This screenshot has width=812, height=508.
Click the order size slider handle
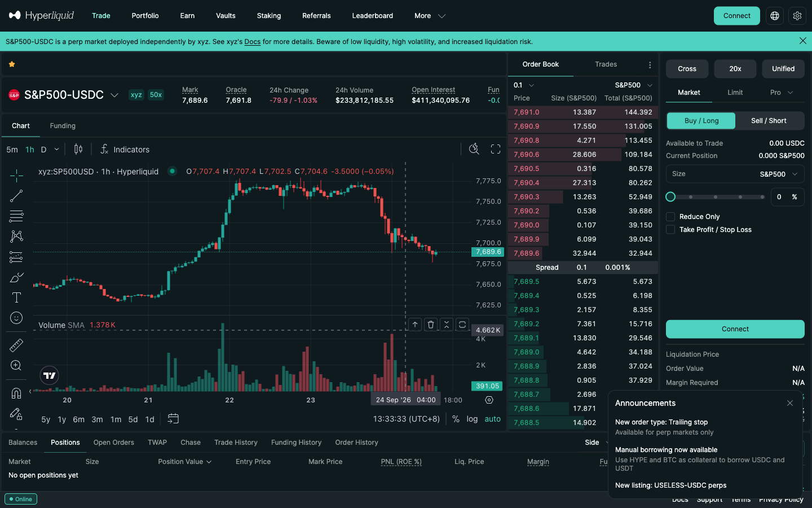(x=670, y=197)
